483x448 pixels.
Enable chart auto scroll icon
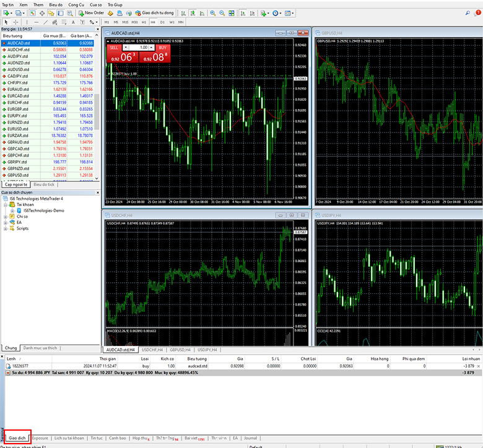coord(243,13)
